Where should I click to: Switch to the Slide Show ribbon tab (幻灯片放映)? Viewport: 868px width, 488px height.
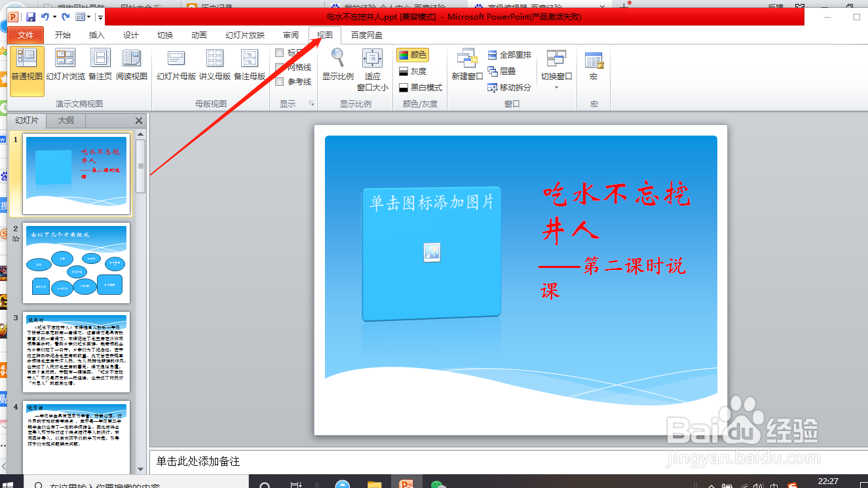click(x=246, y=35)
